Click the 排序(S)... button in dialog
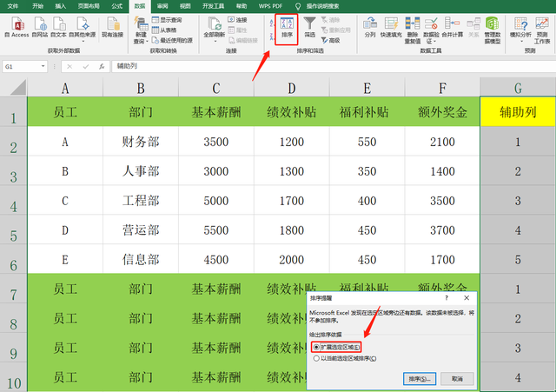This screenshot has height=392, width=556. pos(420,379)
